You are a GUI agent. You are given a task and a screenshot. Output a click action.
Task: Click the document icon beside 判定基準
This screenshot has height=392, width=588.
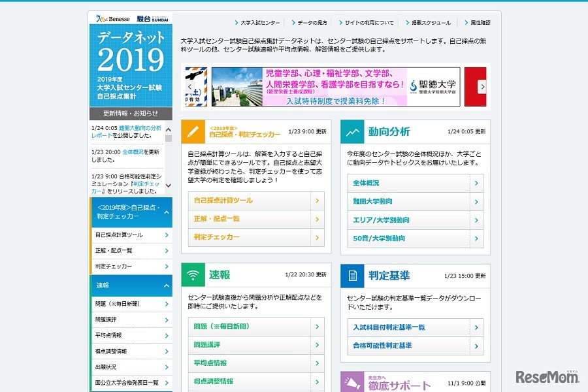(x=352, y=276)
